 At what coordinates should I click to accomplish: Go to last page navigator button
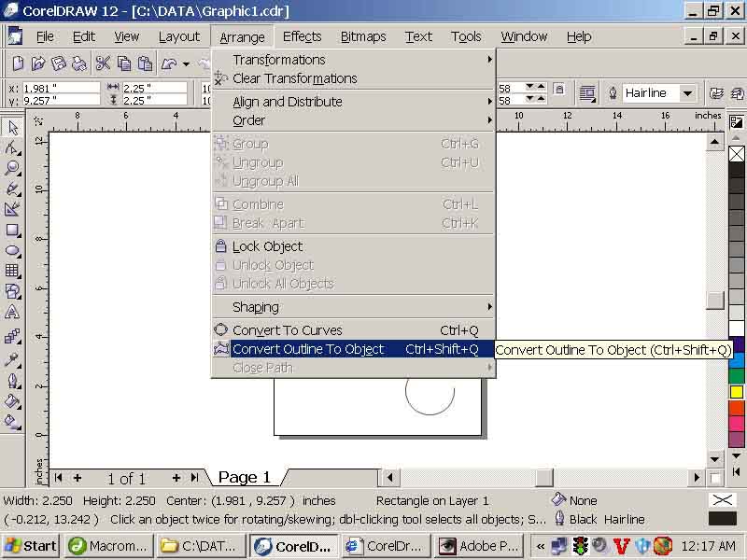click(x=194, y=478)
